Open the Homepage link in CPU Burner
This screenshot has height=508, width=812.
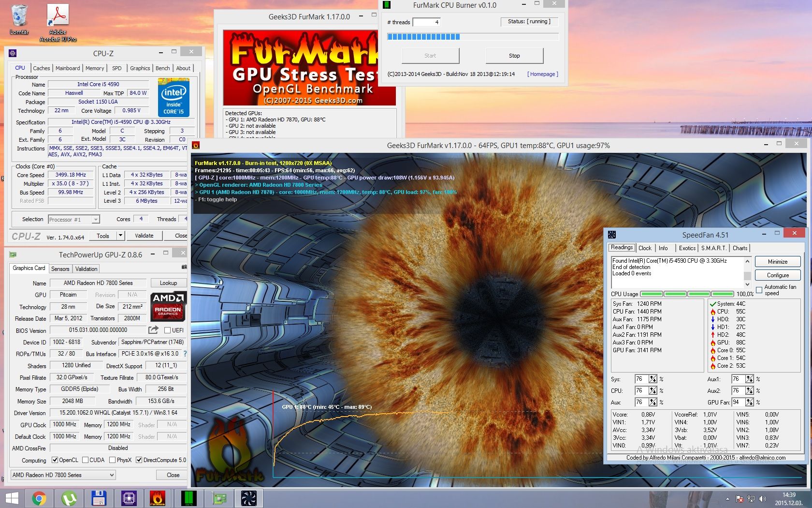tap(543, 74)
